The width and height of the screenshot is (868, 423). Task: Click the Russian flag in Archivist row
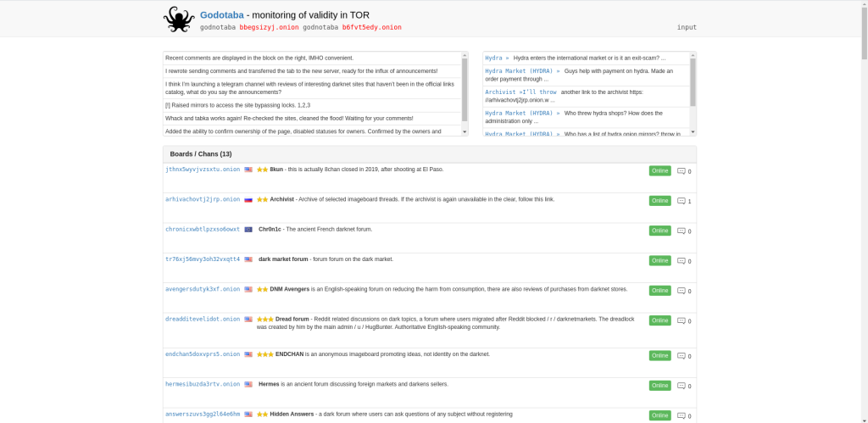tap(248, 200)
